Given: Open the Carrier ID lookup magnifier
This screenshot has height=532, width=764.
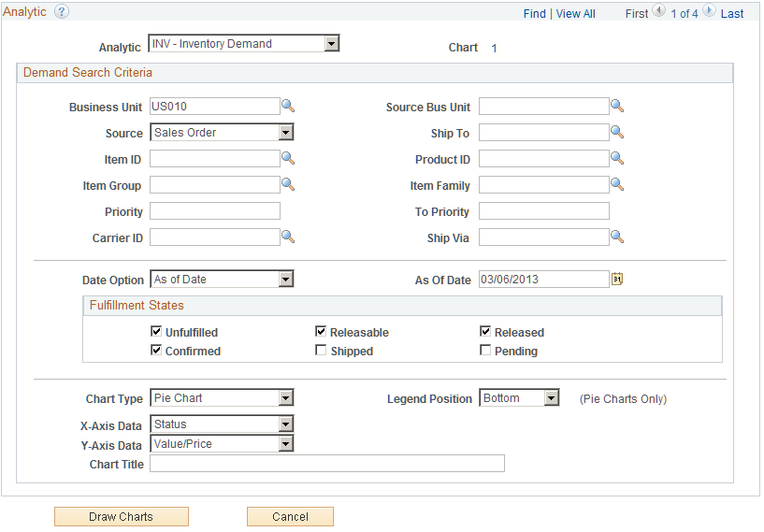Looking at the screenshot, I should [x=288, y=237].
